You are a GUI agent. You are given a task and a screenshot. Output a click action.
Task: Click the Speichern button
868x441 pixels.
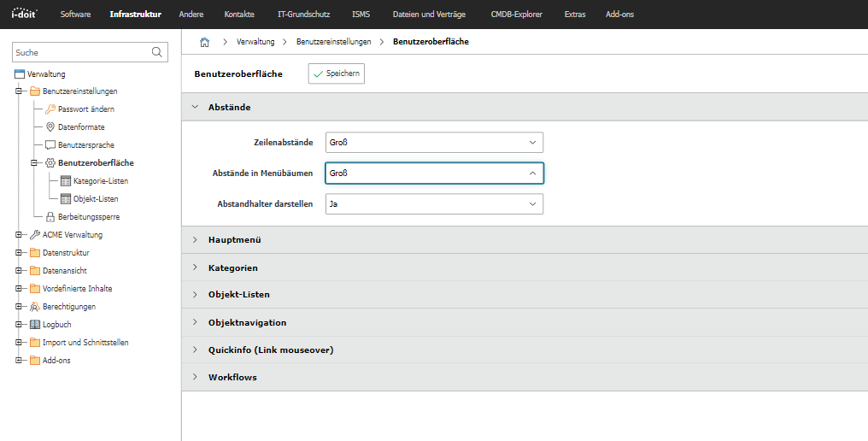coord(336,74)
